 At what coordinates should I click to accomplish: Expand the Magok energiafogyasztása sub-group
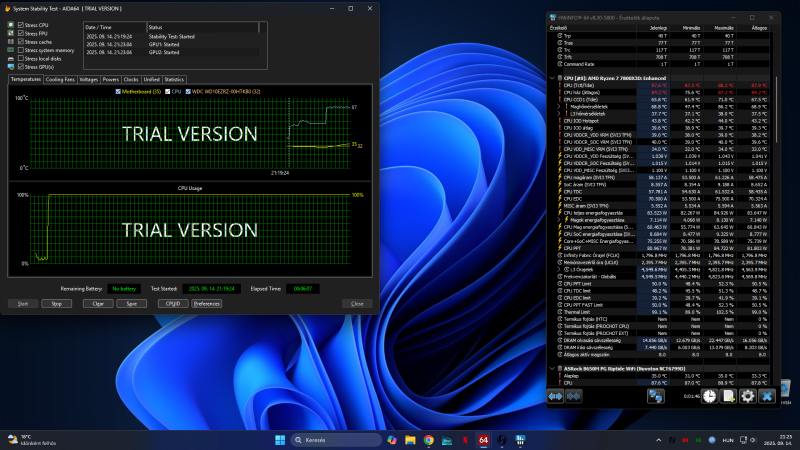559,220
